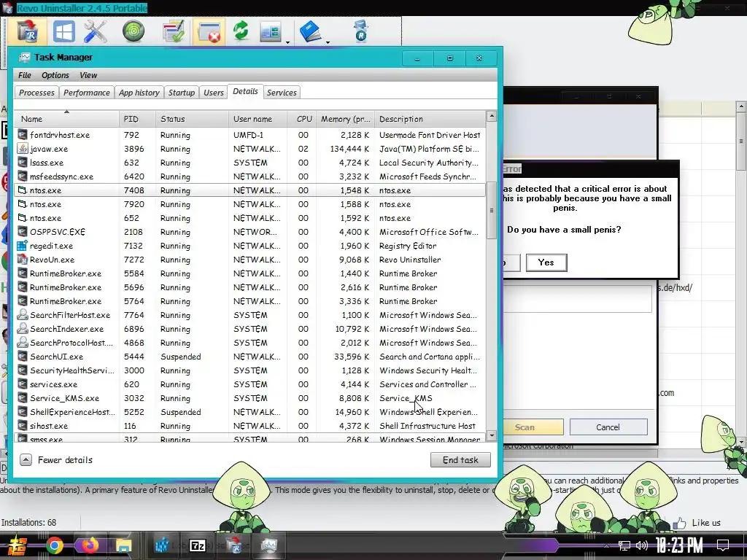Screen dimensions: 747x560
Task: Click the volume speaker tray icon
Action: coord(642,545)
